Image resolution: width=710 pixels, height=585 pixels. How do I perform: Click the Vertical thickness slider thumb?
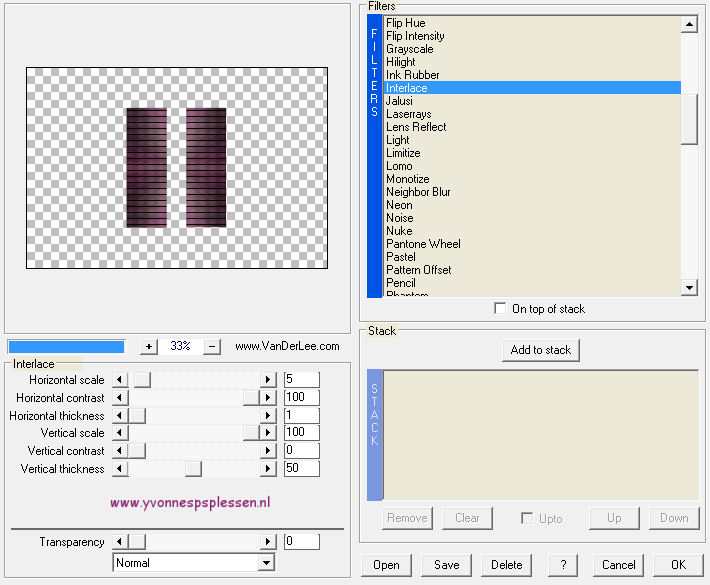pyautogui.click(x=193, y=468)
